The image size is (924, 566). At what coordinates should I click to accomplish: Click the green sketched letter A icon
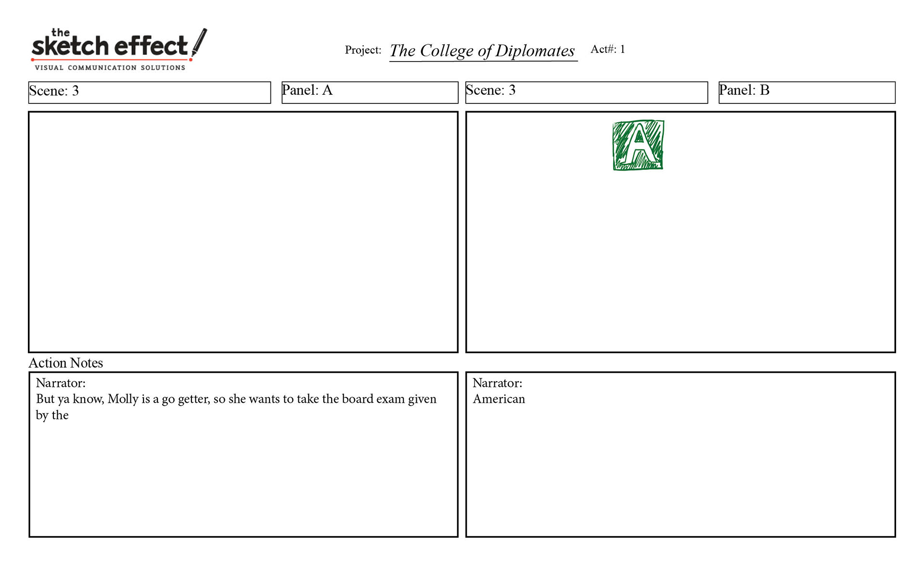pos(638,145)
